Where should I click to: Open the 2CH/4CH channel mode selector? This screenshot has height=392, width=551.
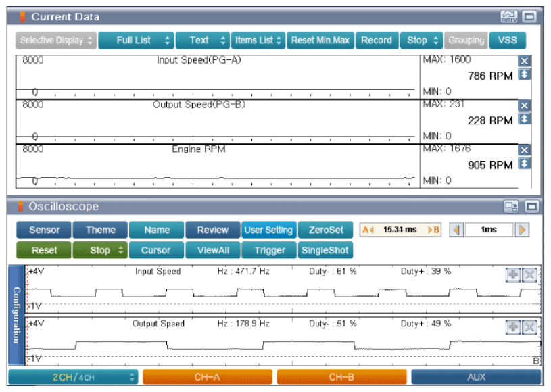73,377
